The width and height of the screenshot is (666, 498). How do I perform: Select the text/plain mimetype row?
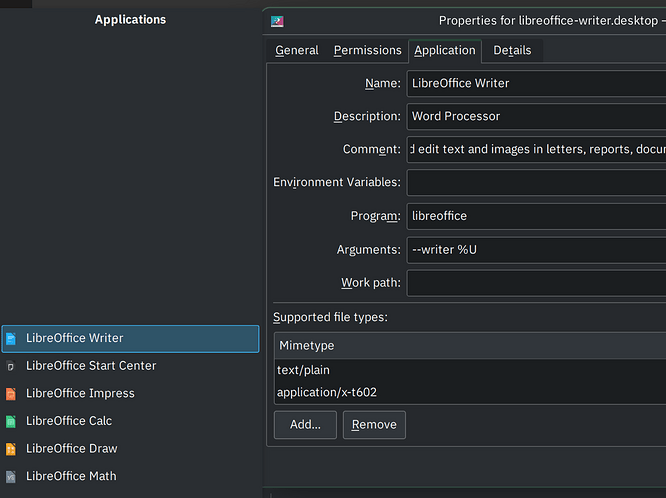tap(470, 370)
